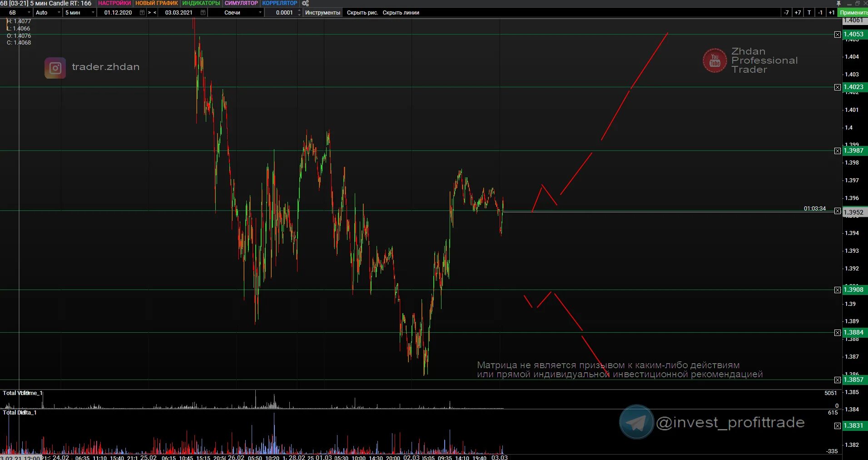Remove the 1.3831 price level via its X icon
Image resolution: width=868 pixels, height=460 pixels.
tap(838, 426)
